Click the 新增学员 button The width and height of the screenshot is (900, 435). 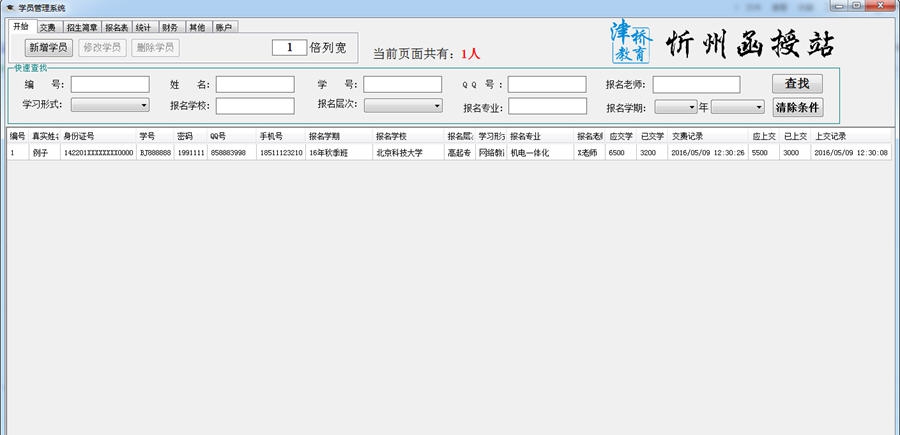pos(49,48)
